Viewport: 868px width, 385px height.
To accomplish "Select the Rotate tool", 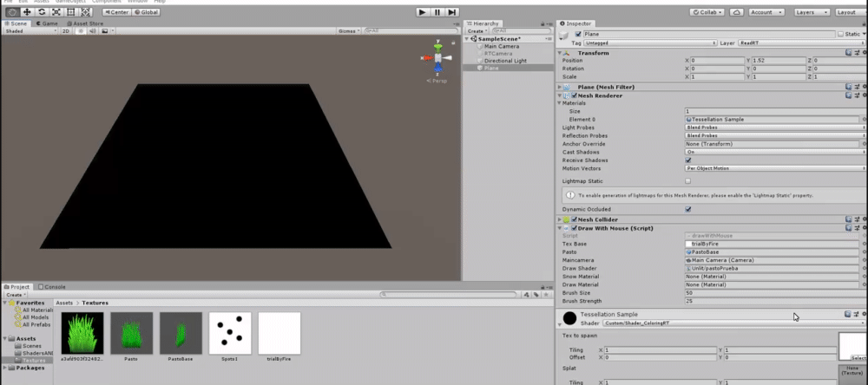I will click(x=42, y=11).
